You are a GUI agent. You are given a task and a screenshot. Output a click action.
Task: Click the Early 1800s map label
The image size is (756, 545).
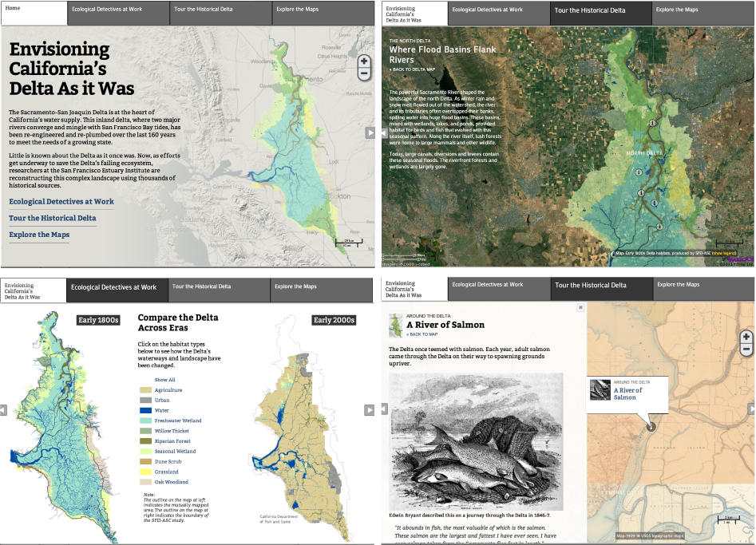pos(98,320)
